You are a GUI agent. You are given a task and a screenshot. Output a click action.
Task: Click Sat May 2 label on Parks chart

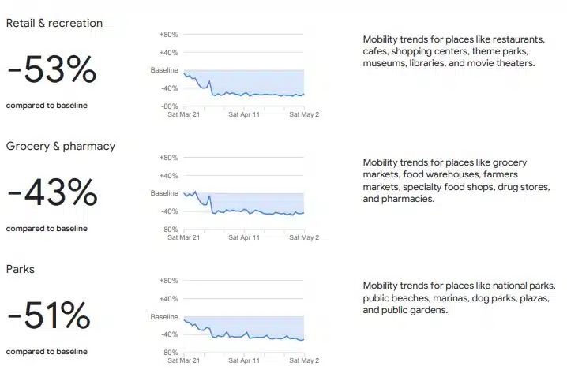coord(304,360)
